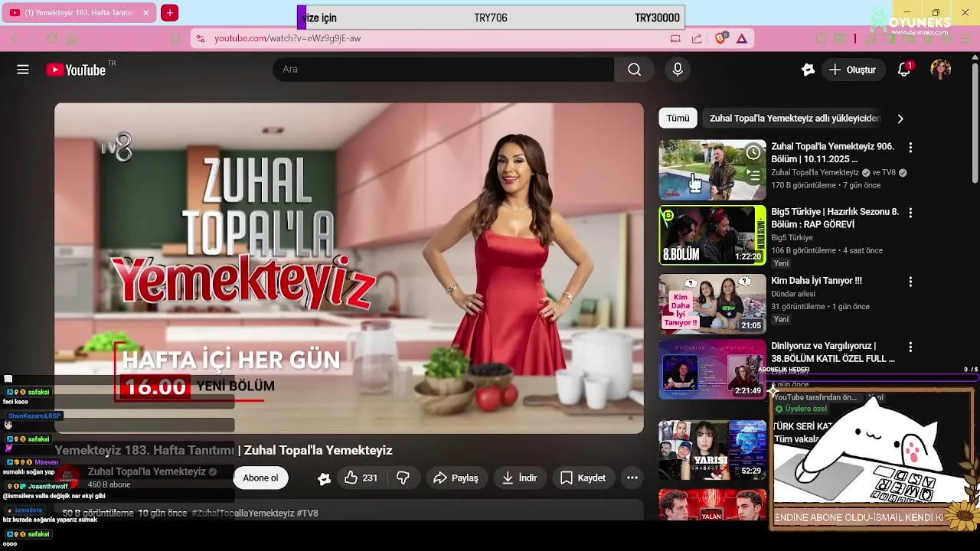Screen dimensions: 980x551
Task: Click add-to-queue icon on 906. Bölüm thumbnail
Action: point(753,175)
